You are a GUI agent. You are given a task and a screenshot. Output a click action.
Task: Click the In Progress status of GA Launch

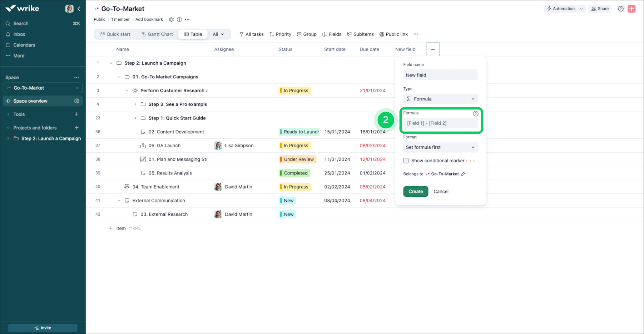[x=295, y=146]
